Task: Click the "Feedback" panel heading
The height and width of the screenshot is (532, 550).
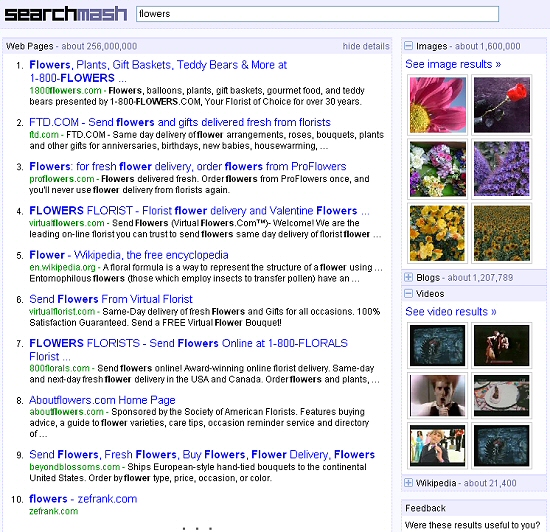Action: (425, 508)
